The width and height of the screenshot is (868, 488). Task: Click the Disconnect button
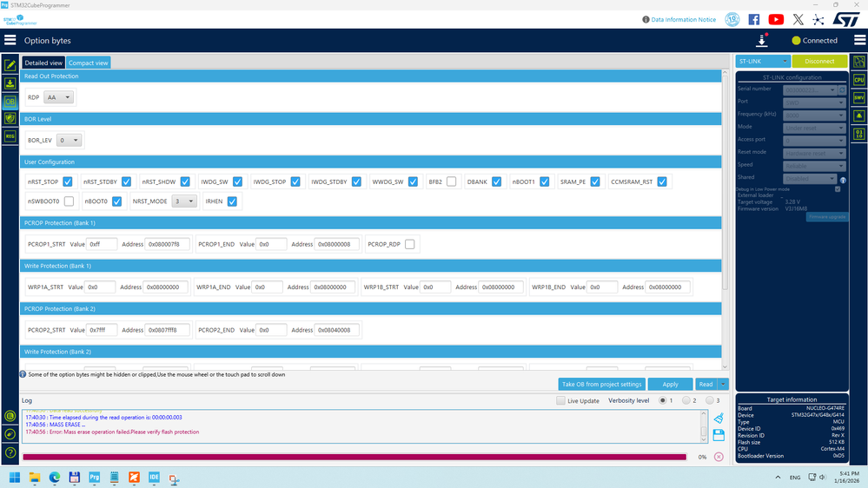click(x=819, y=61)
